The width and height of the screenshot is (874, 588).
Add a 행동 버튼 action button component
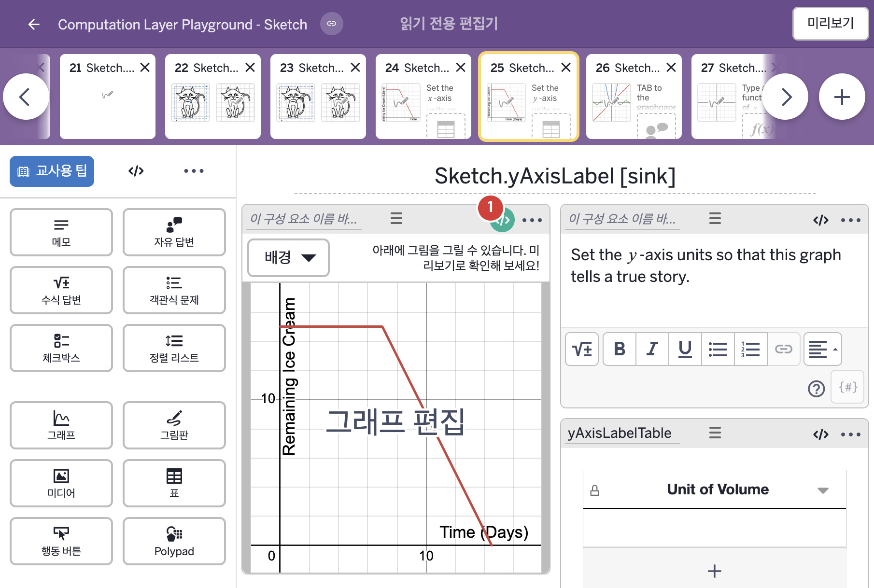tap(61, 541)
